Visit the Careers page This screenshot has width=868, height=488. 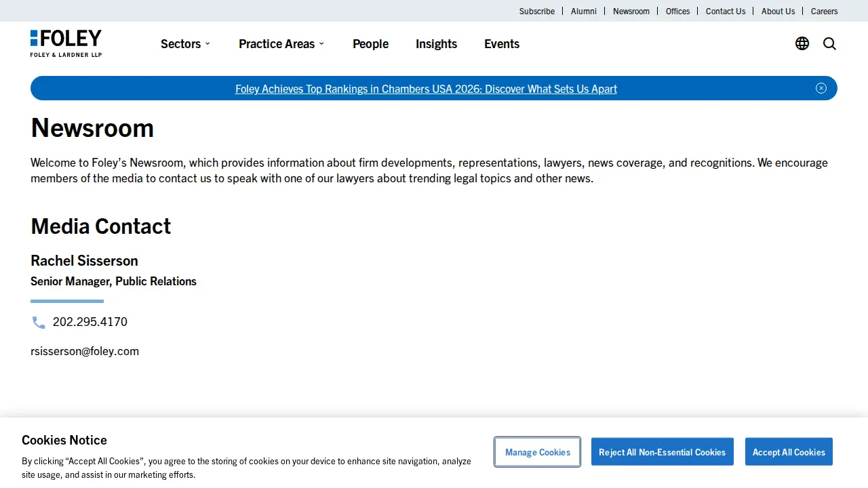(x=824, y=11)
